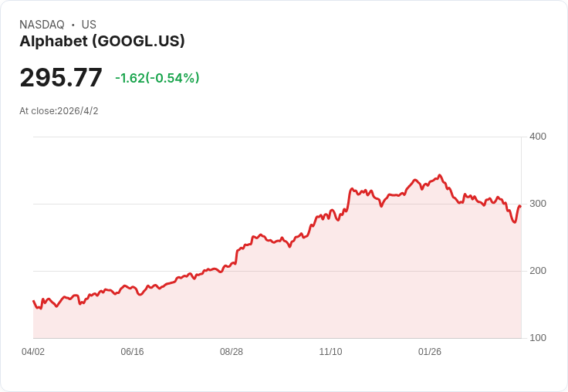Select the 01/26 x-axis date label
Image resolution: width=568 pixels, height=392 pixels.
click(x=430, y=352)
